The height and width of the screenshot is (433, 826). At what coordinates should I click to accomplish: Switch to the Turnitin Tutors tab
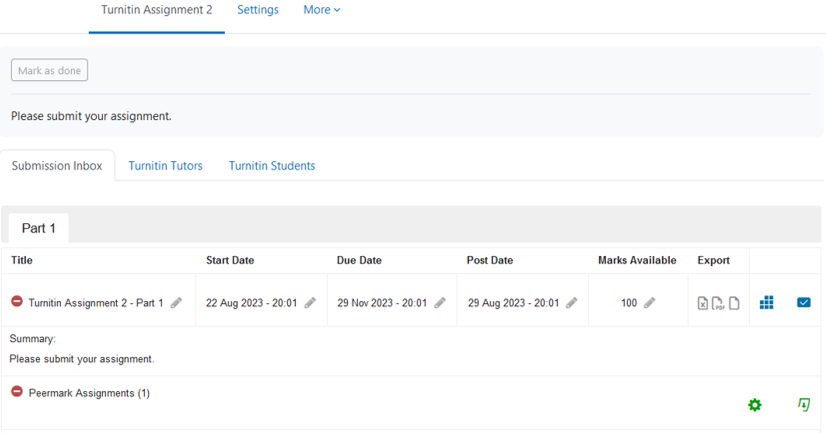pyautogui.click(x=165, y=166)
